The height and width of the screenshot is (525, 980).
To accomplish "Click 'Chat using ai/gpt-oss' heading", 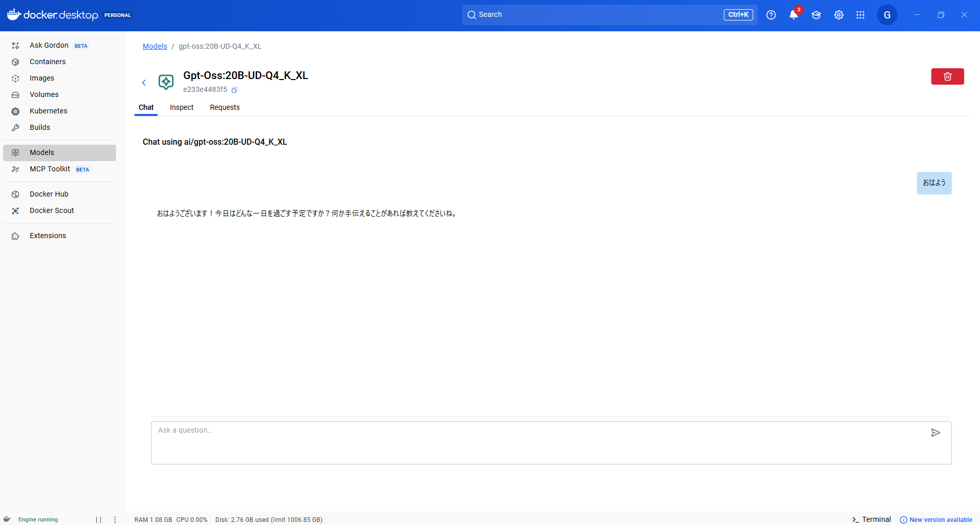I will pyautogui.click(x=215, y=142).
